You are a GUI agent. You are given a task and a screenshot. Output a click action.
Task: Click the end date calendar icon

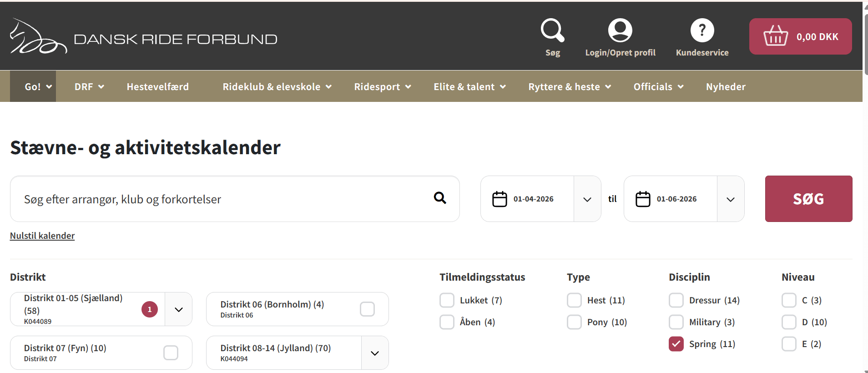pyautogui.click(x=643, y=199)
